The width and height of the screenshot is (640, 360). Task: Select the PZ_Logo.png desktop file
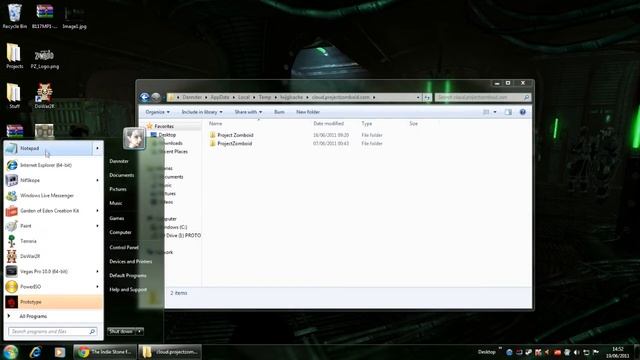[44, 58]
